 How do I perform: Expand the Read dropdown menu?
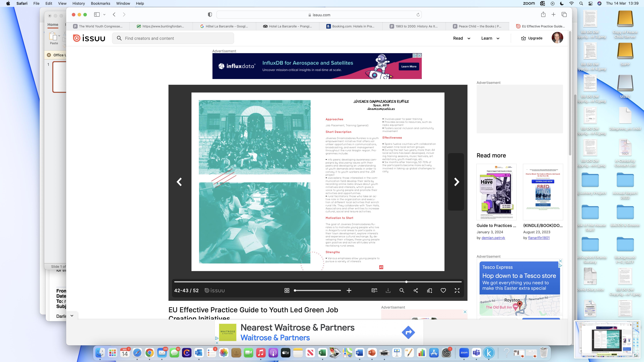pyautogui.click(x=461, y=38)
